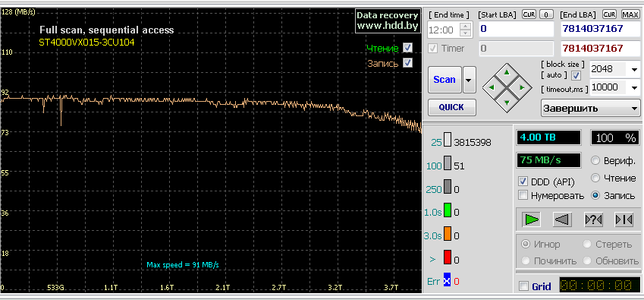Expand the Завершить action dropdown

click(591, 108)
